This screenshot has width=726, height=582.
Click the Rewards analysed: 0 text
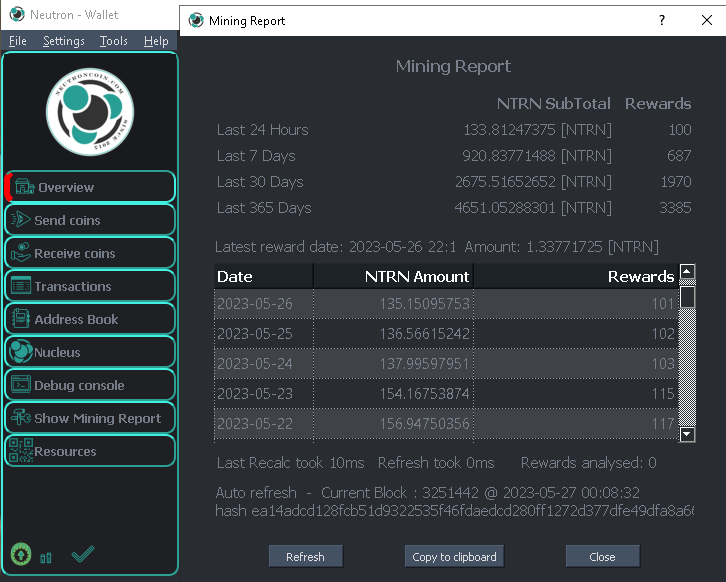588,463
